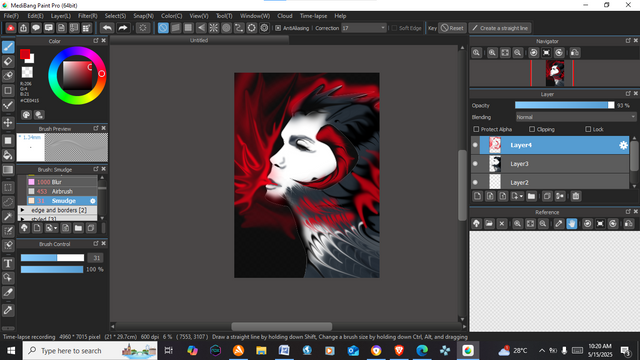Image resolution: width=640 pixels, height=360 pixels.
Task: Expand the edge and borders brush group
Action: tap(22, 210)
